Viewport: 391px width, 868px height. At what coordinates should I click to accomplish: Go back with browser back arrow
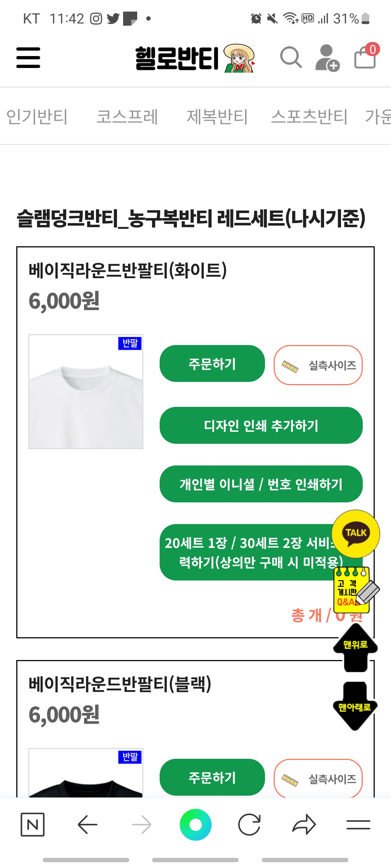[x=88, y=825]
